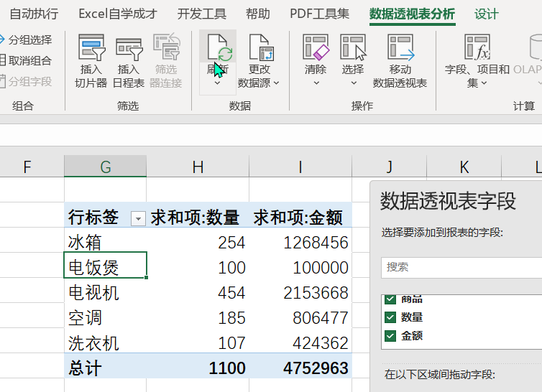Uncheck the 商品 field checkbox
The height and width of the screenshot is (392, 542).
[390, 299]
